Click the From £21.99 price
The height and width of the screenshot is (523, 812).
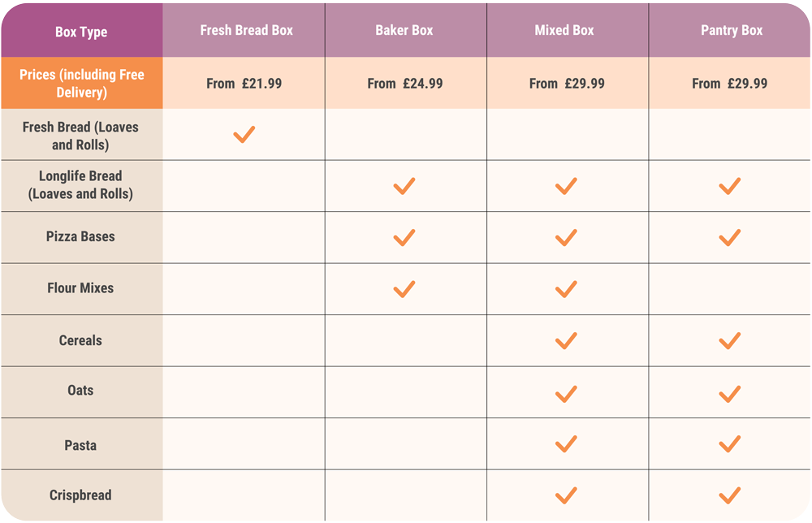click(244, 83)
